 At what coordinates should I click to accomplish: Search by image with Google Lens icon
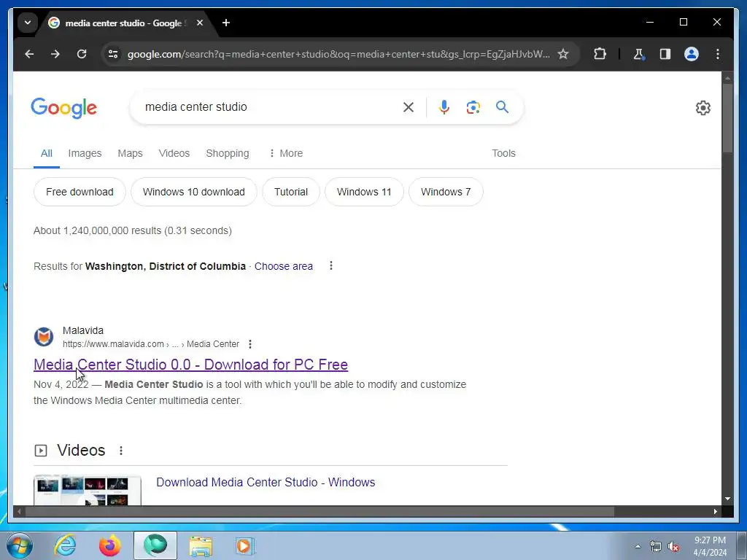pos(473,107)
